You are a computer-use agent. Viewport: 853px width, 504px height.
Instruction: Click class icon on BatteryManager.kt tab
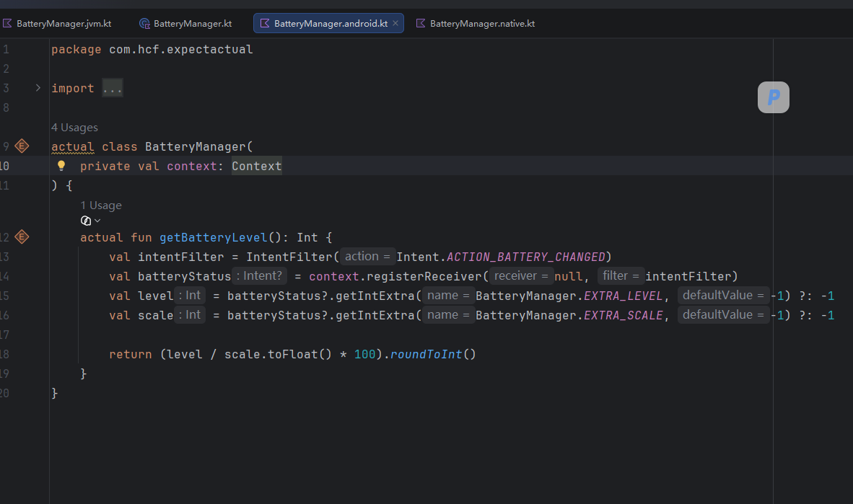pyautogui.click(x=144, y=23)
